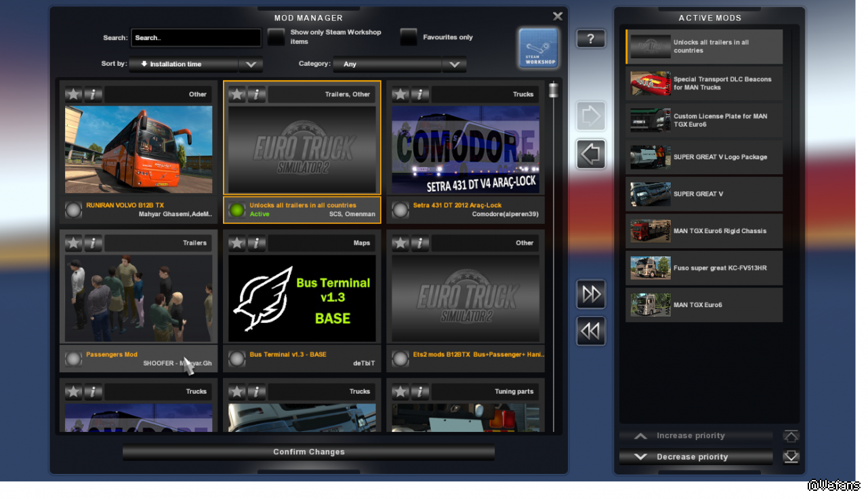Click the Ets2 mods B12BTX Bus+Passenger title
This screenshot has width=868, height=499.
tap(479, 355)
